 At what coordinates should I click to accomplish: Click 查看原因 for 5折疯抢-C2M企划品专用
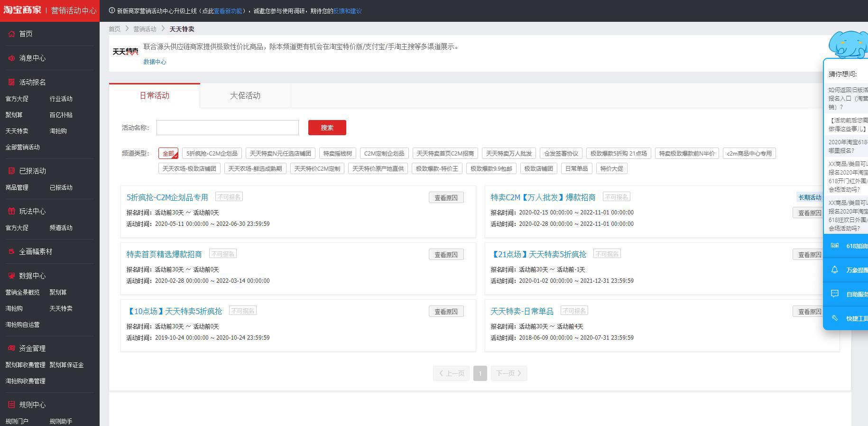click(446, 197)
